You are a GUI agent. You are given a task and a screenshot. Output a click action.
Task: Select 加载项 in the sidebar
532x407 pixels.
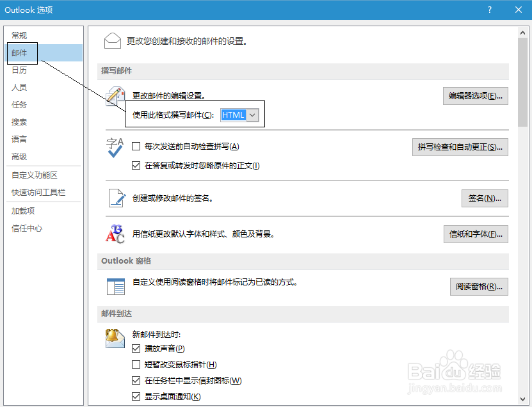44,211
